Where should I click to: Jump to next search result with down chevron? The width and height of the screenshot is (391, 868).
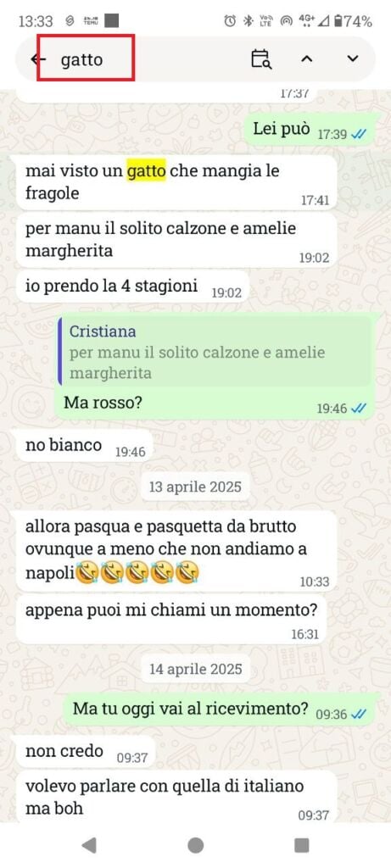tap(353, 59)
